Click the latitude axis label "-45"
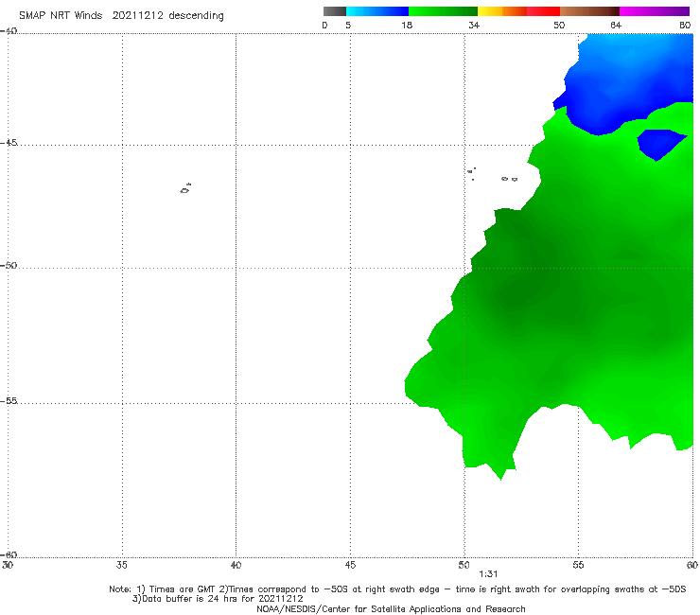 pyautogui.click(x=9, y=143)
